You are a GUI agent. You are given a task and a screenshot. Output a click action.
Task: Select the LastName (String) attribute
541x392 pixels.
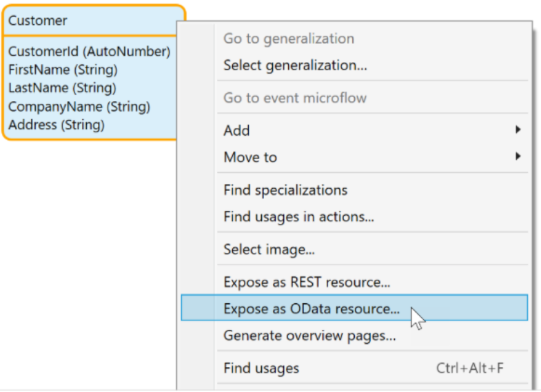(62, 88)
